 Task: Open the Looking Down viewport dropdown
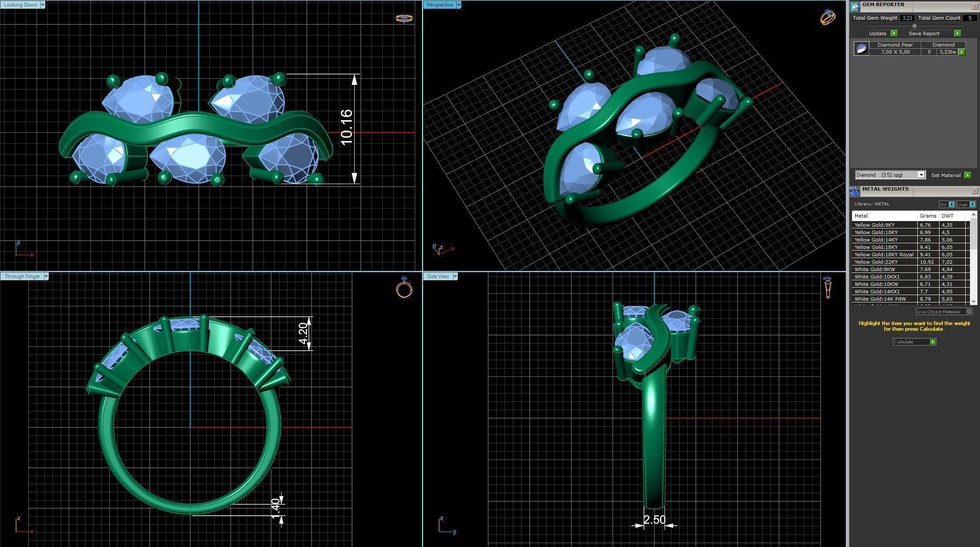point(43,5)
